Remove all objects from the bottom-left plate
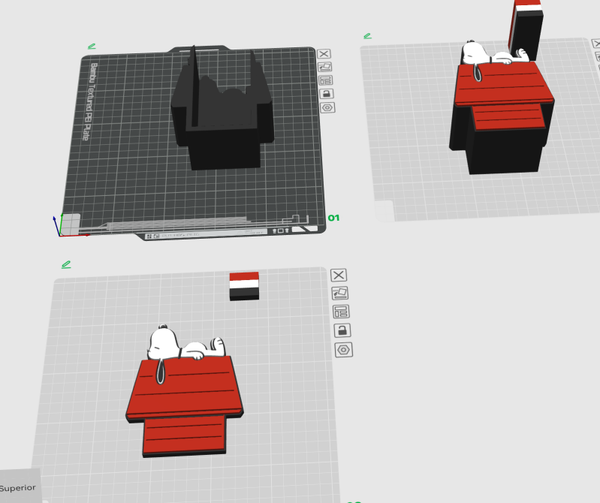Image resolution: width=600 pixels, height=503 pixels. pyautogui.click(x=339, y=275)
